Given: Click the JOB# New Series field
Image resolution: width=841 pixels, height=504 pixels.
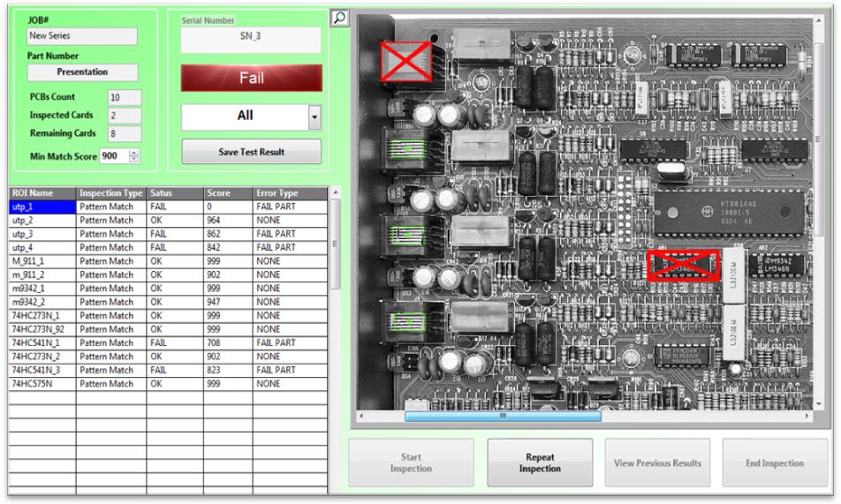Looking at the screenshot, I should 81,36.
